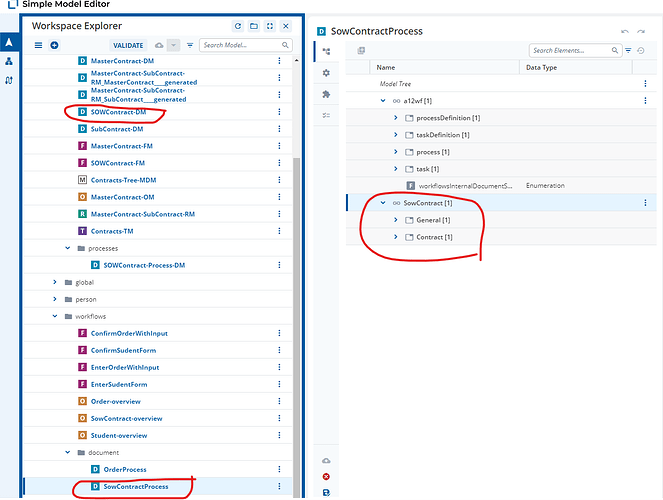Select workflowsInternalDocumentS... field row

click(501, 186)
